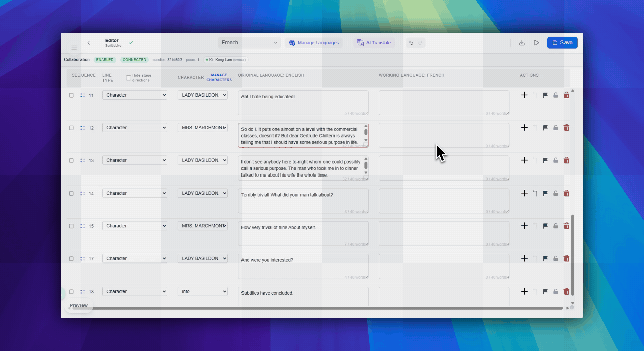
Task: Open Manage Languages
Action: tap(314, 43)
